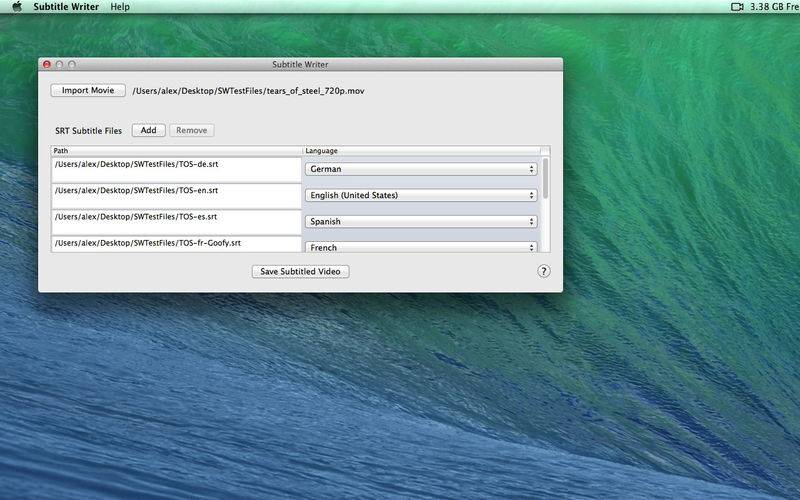This screenshot has height=500, width=800.
Task: Click the tears_of_steel_720p.mov movie path
Action: [x=248, y=91]
